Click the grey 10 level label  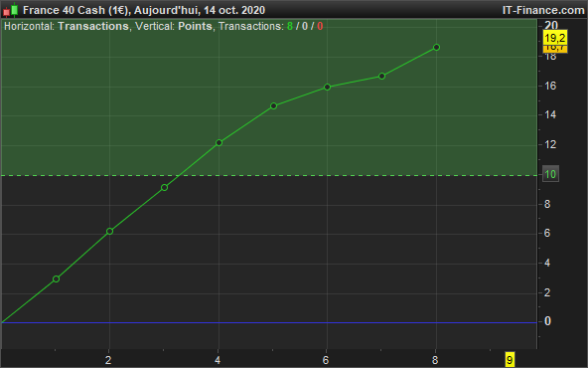pyautogui.click(x=550, y=174)
